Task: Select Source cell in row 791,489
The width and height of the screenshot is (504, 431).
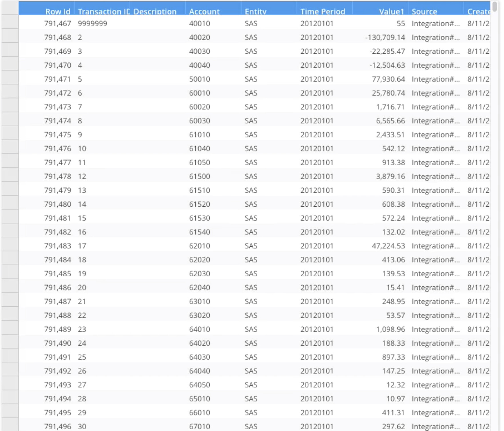Action: 436,329
